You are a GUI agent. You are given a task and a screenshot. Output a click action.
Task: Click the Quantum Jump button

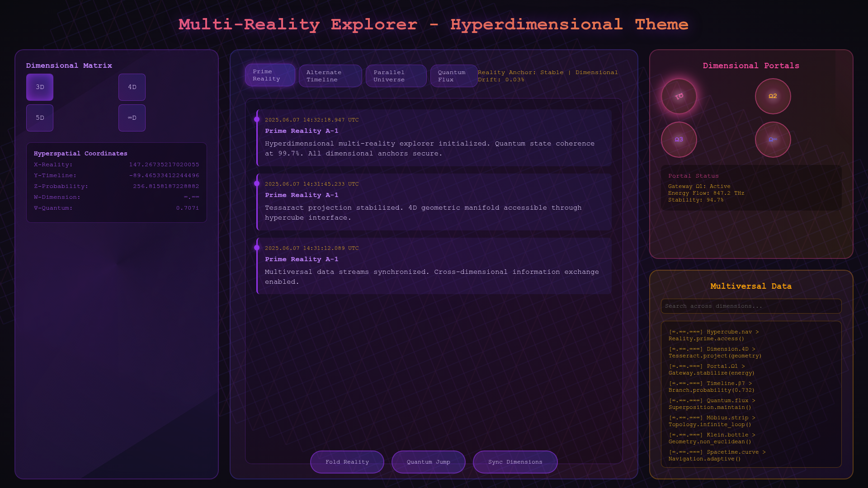click(428, 462)
